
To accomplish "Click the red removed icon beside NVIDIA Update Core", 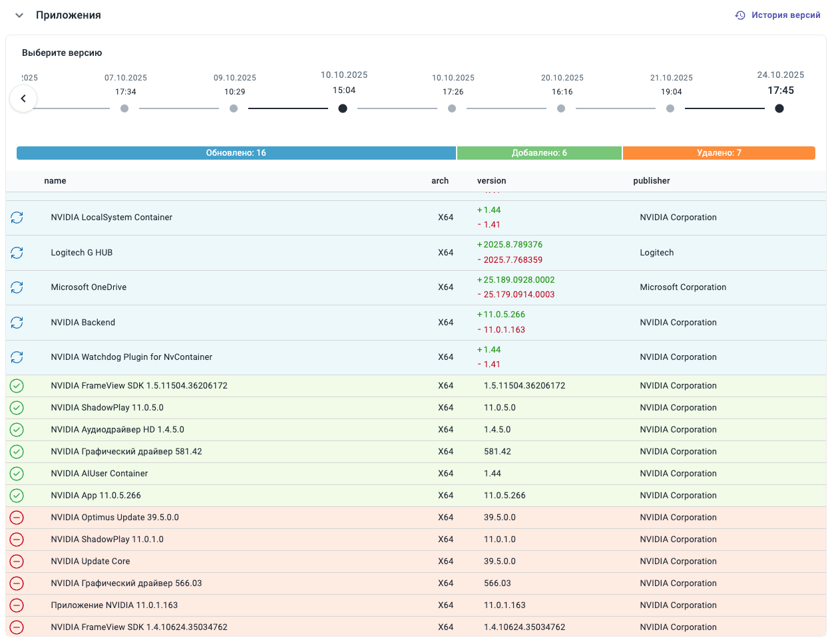I will [x=17, y=562].
